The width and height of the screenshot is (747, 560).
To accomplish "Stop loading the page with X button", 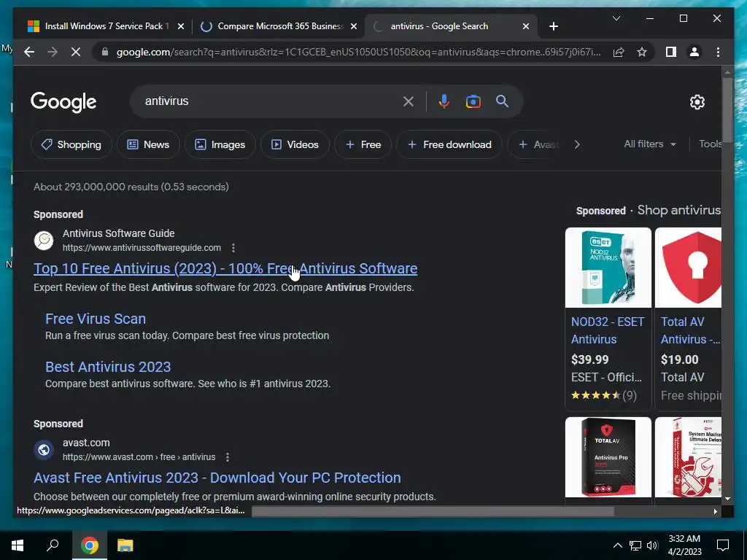I will pyautogui.click(x=76, y=52).
